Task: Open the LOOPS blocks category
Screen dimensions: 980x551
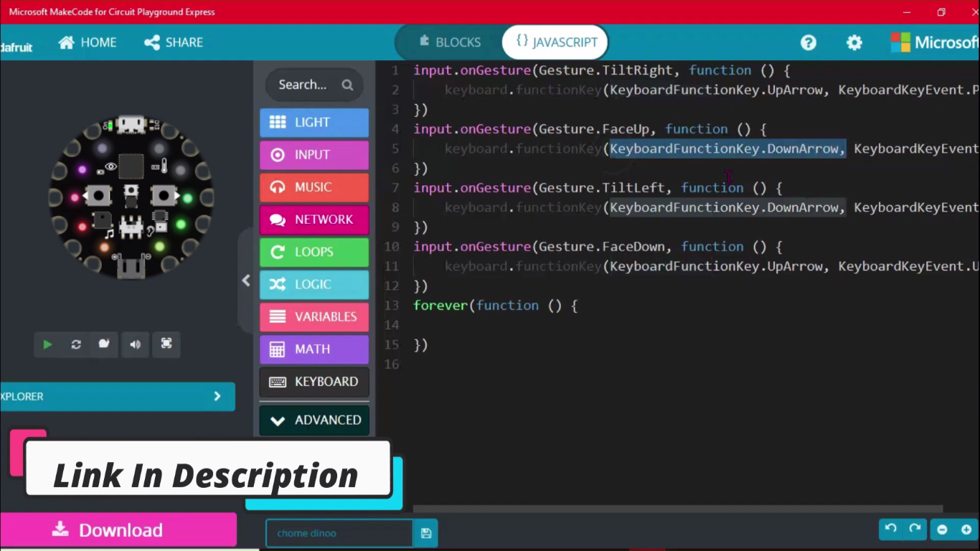Action: click(314, 252)
